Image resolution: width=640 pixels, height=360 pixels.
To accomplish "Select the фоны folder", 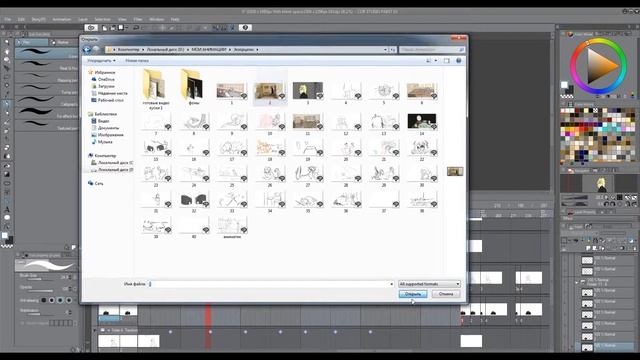I will (x=193, y=87).
